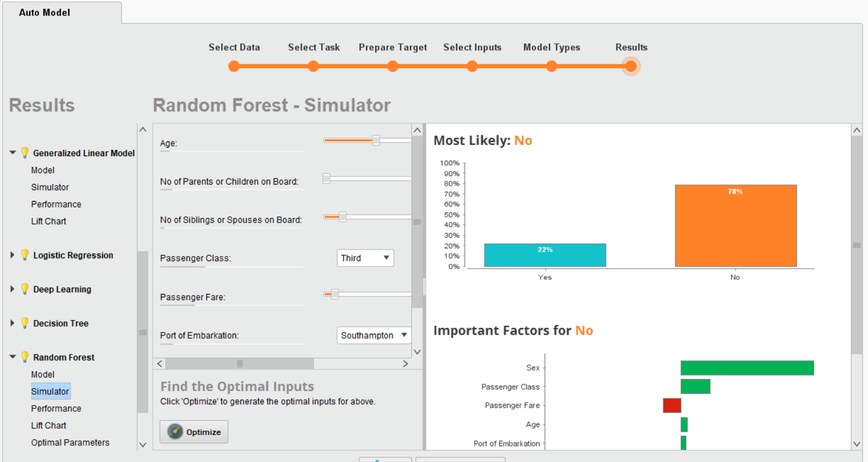This screenshot has width=868, height=462.
Task: Jump to the Model Types step dot
Action: (x=551, y=66)
